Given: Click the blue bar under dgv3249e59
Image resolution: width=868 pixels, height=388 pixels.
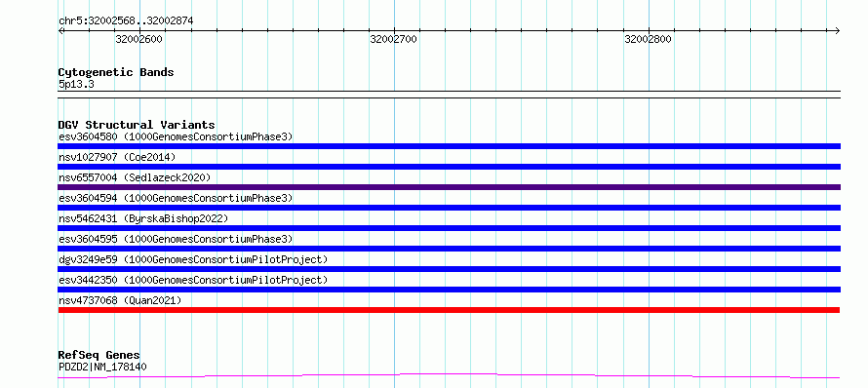Looking at the screenshot, I should [449, 269].
